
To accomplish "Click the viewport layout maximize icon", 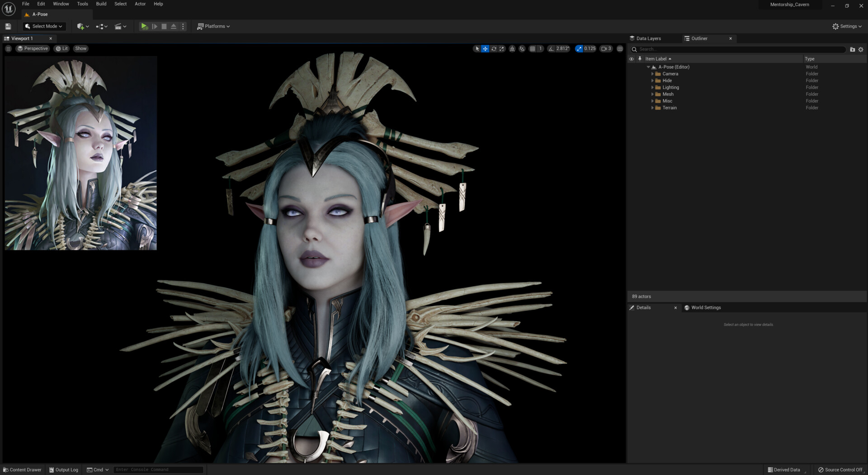I will [620, 49].
